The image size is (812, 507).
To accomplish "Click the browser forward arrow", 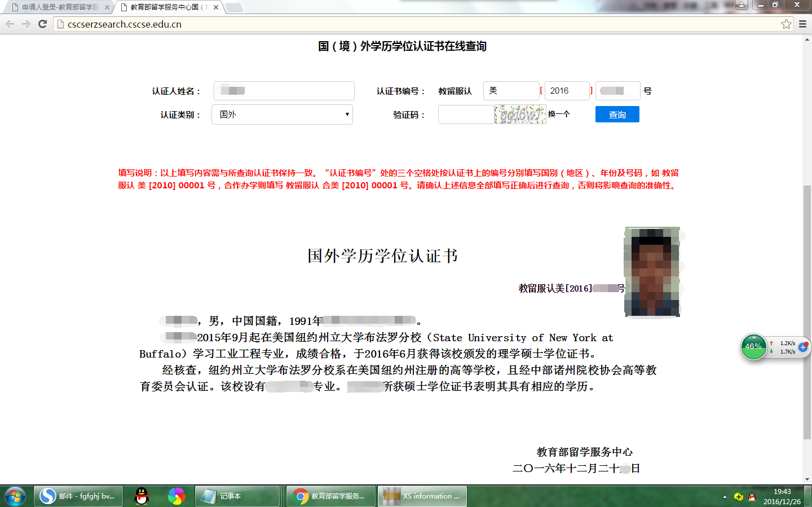I will 26,24.
